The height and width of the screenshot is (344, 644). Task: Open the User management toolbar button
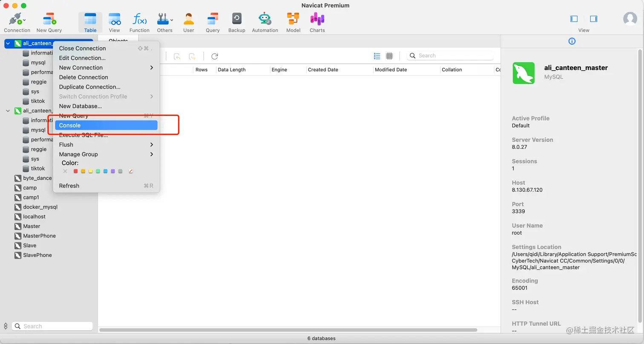coord(189,22)
